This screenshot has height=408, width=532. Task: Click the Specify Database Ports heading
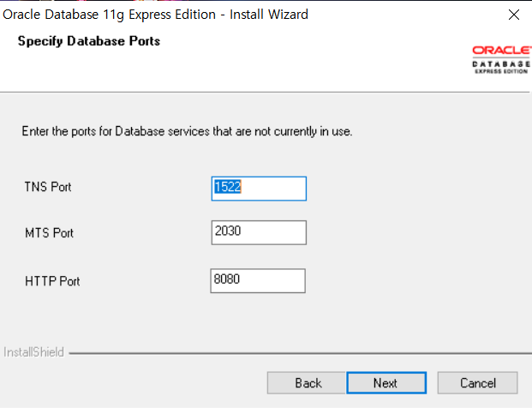89,41
